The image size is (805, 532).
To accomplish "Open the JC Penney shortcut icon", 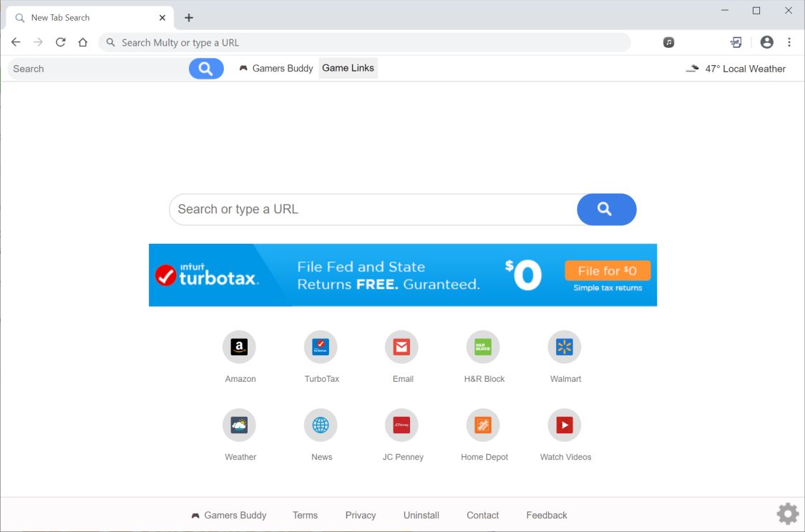I will pos(401,425).
